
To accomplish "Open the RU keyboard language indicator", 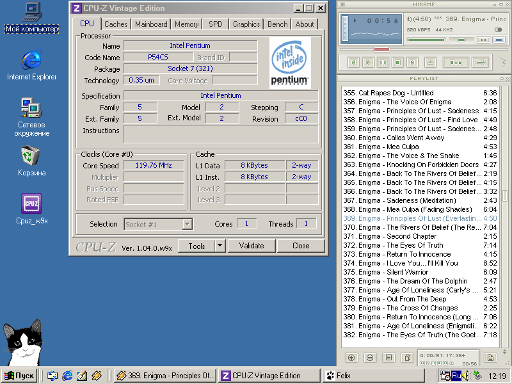I will click(x=456, y=376).
